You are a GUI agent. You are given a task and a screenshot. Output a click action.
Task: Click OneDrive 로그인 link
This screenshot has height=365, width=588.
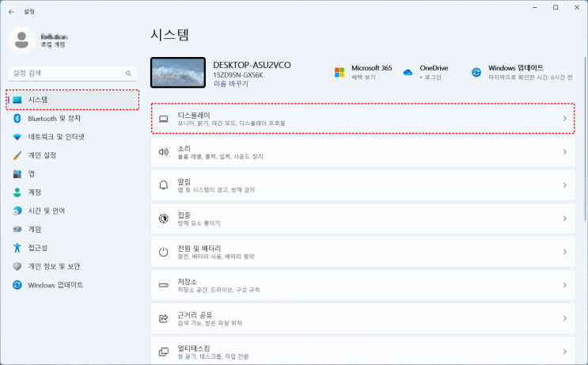pos(432,78)
